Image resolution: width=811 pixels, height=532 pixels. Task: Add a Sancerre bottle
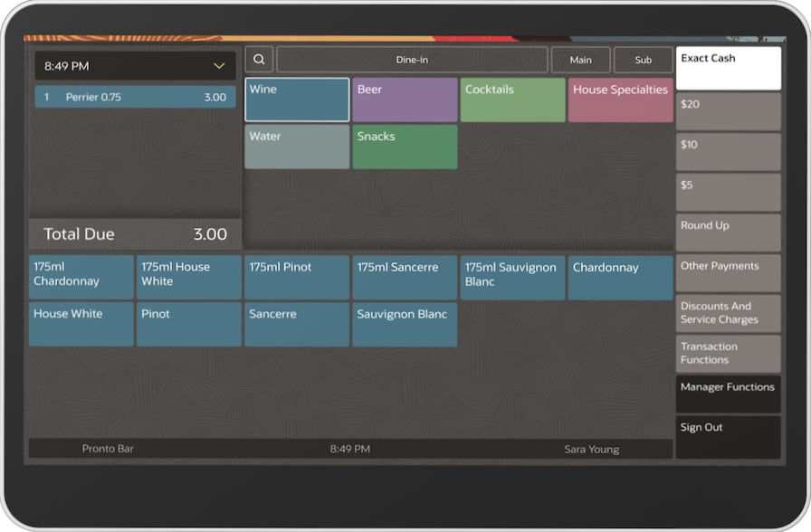297,324
